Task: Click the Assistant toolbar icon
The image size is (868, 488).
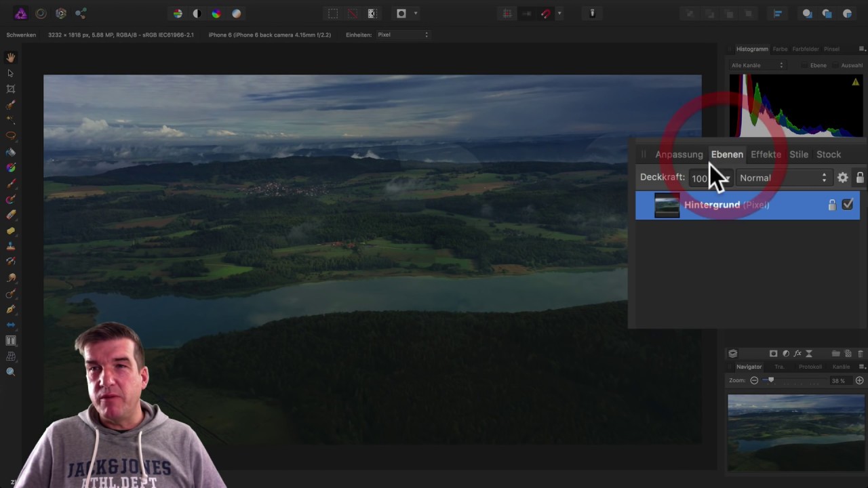Action: pyautogui.click(x=592, y=14)
